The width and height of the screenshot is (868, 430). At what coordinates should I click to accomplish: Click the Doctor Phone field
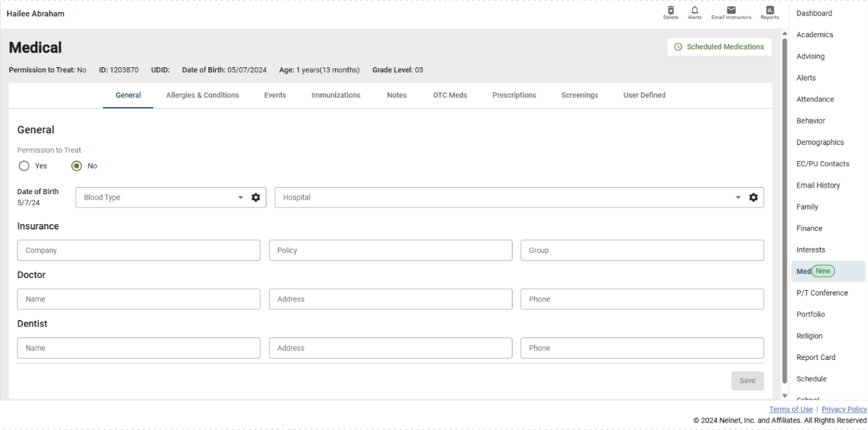[x=642, y=299]
